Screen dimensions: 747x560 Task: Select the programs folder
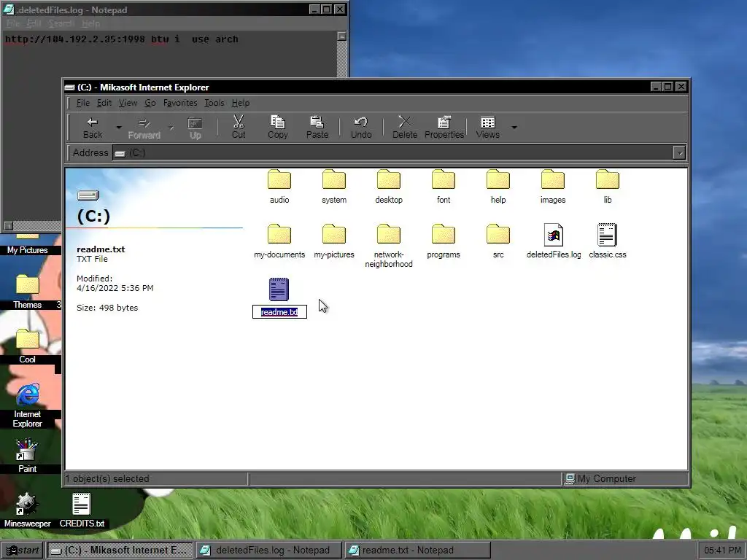click(444, 241)
